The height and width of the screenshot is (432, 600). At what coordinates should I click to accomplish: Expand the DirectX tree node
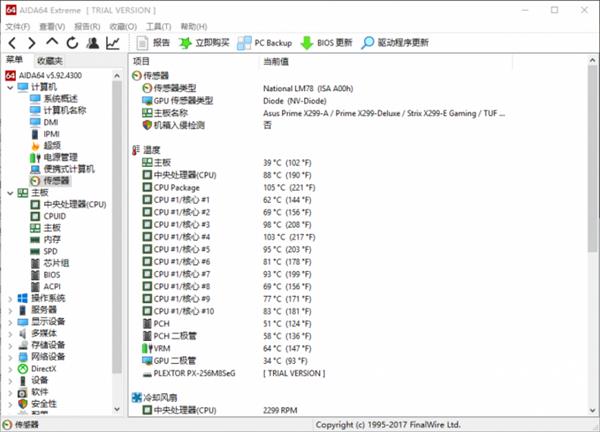[10, 370]
